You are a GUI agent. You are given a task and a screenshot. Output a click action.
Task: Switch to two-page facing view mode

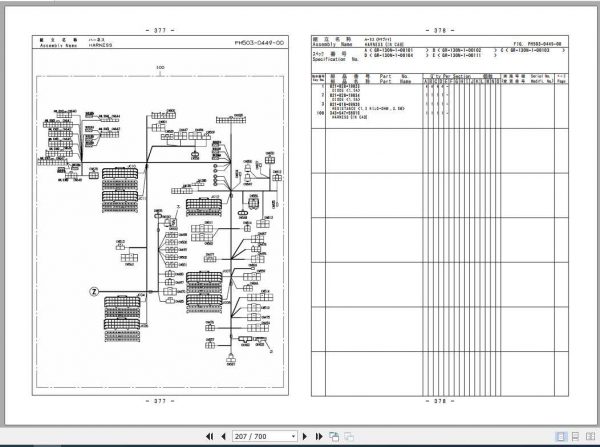coord(590,436)
